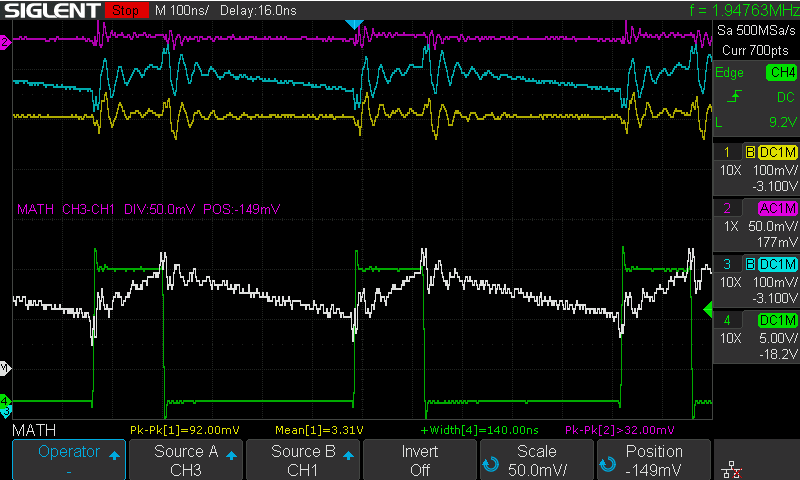Click the Scale rotary knob icon

[x=491, y=464]
